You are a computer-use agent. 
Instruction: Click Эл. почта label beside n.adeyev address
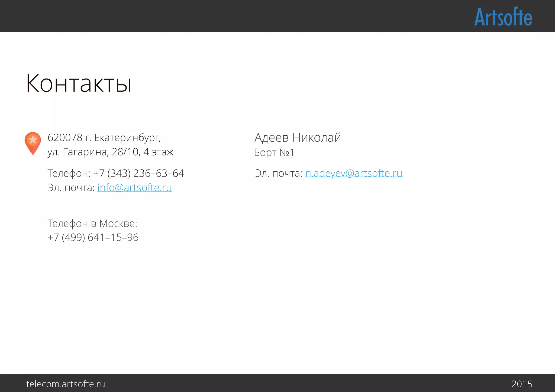pos(278,173)
